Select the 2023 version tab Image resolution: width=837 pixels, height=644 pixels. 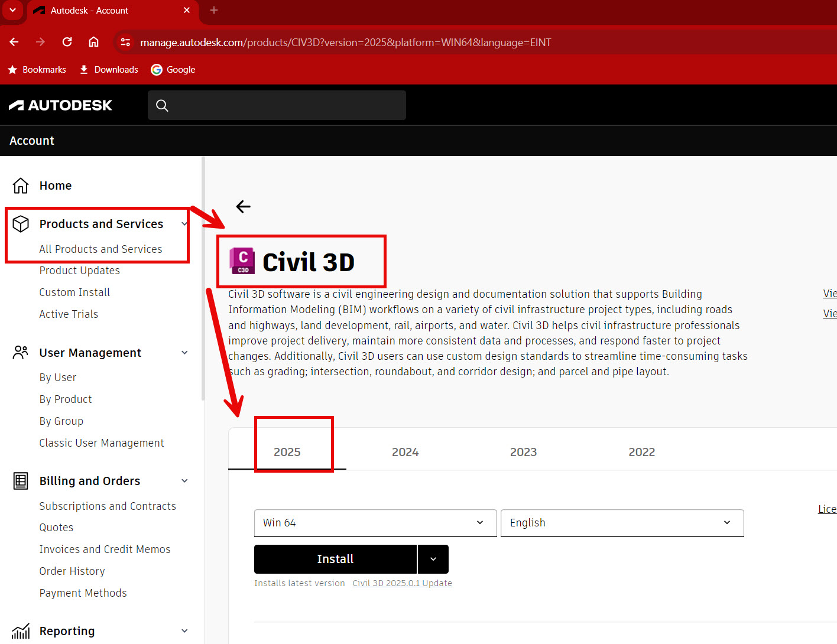[524, 452]
